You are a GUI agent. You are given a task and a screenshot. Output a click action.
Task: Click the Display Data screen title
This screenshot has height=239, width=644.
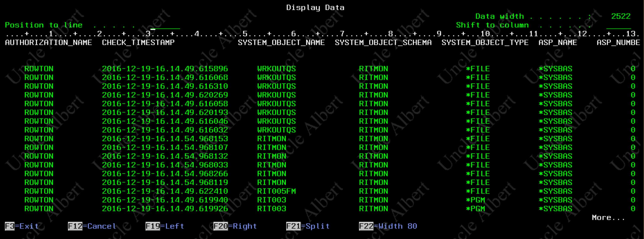(x=315, y=8)
